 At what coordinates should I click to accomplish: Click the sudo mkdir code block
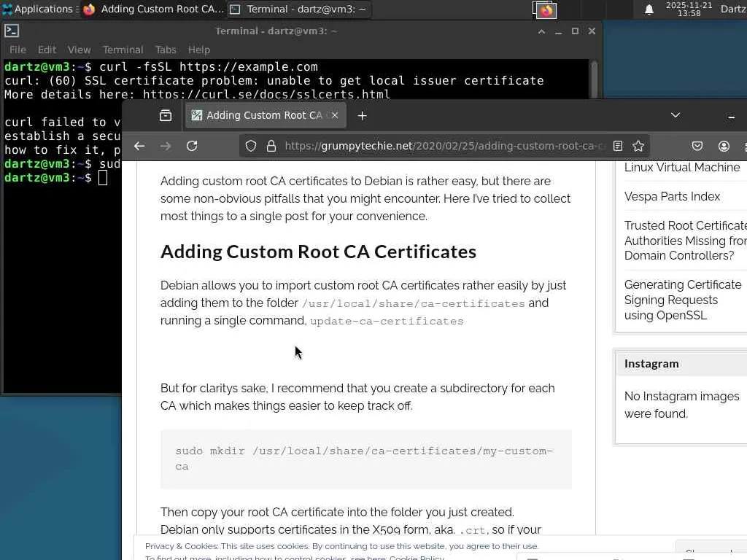[x=366, y=459]
